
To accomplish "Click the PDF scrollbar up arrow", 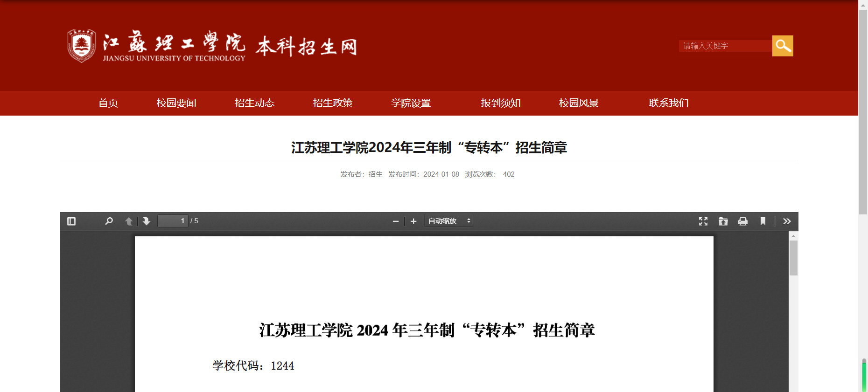I will point(793,236).
